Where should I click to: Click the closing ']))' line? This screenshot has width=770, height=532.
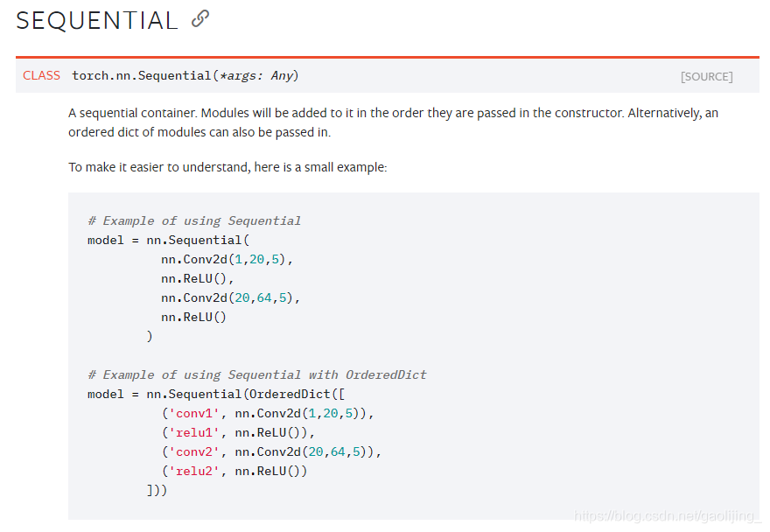click(x=157, y=490)
